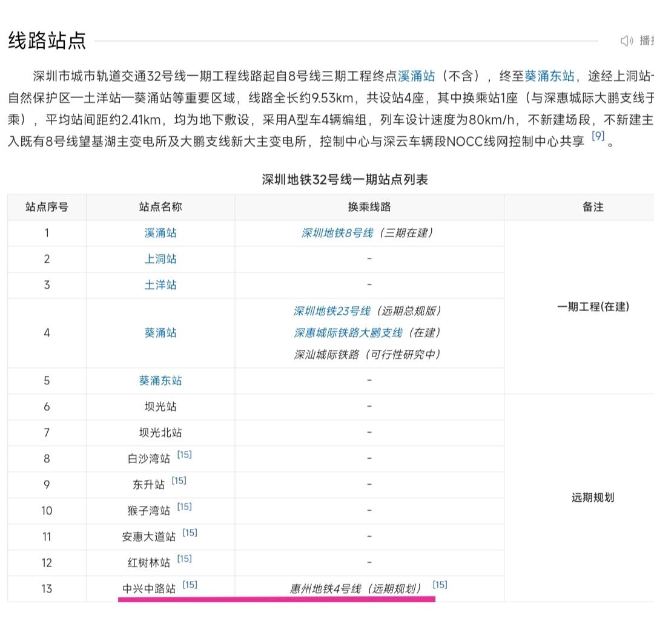The width and height of the screenshot is (654, 644).
Task: Select the 安惠大道站 station name
Action: click(149, 537)
